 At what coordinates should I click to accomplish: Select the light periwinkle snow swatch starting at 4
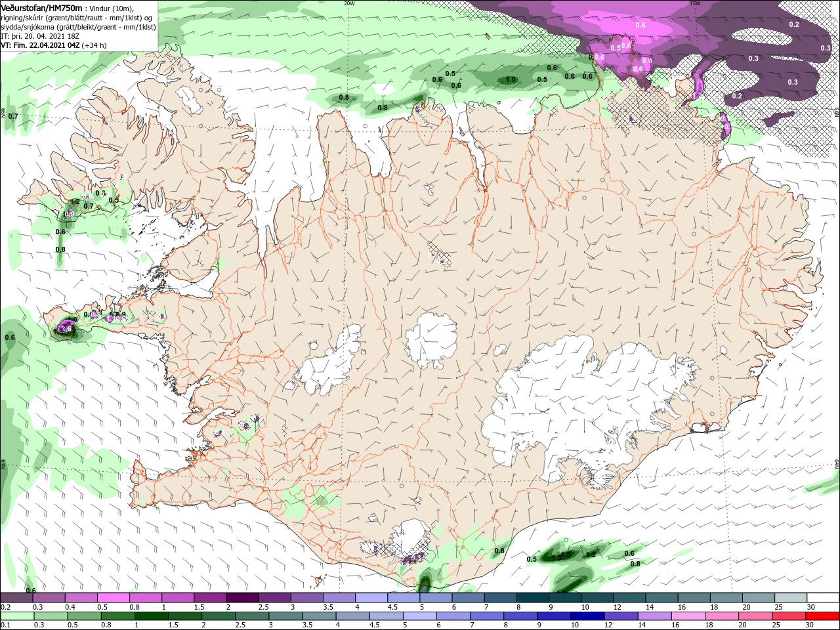371,598
